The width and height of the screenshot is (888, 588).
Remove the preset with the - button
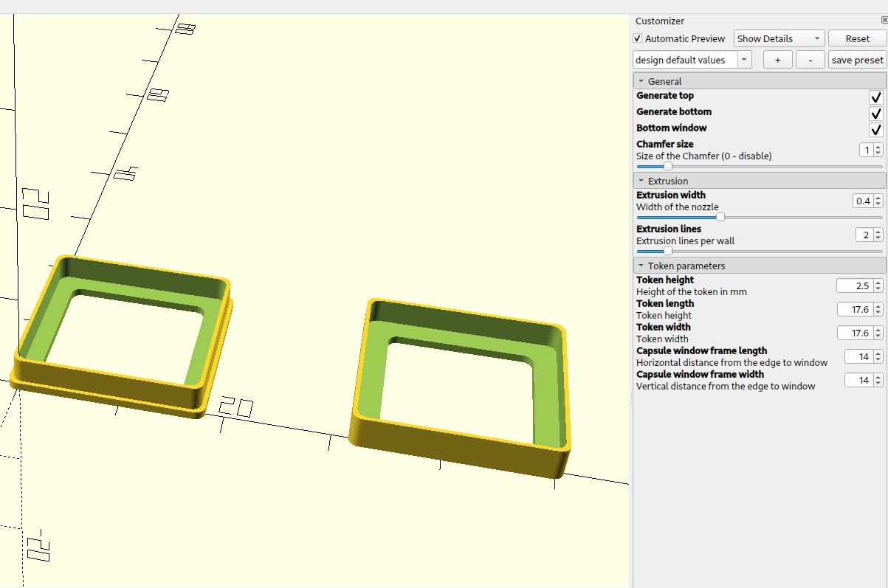(x=810, y=60)
